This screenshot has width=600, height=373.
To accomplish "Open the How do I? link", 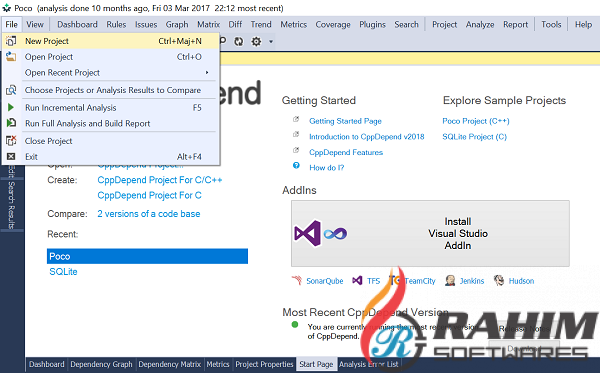I will click(326, 168).
